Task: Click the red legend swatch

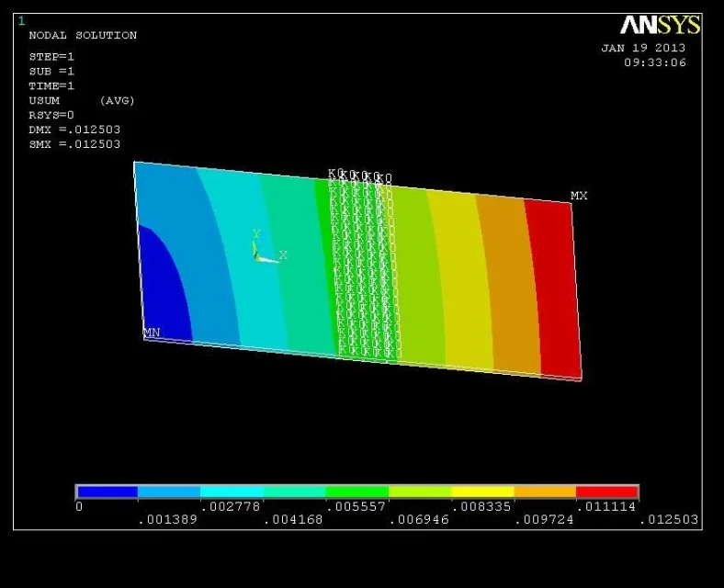Action: pos(607,492)
